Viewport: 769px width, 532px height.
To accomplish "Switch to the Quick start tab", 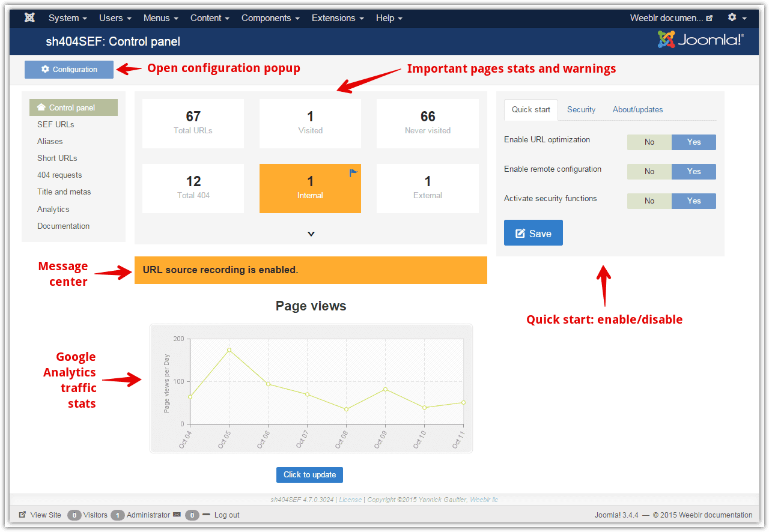I will pyautogui.click(x=531, y=110).
